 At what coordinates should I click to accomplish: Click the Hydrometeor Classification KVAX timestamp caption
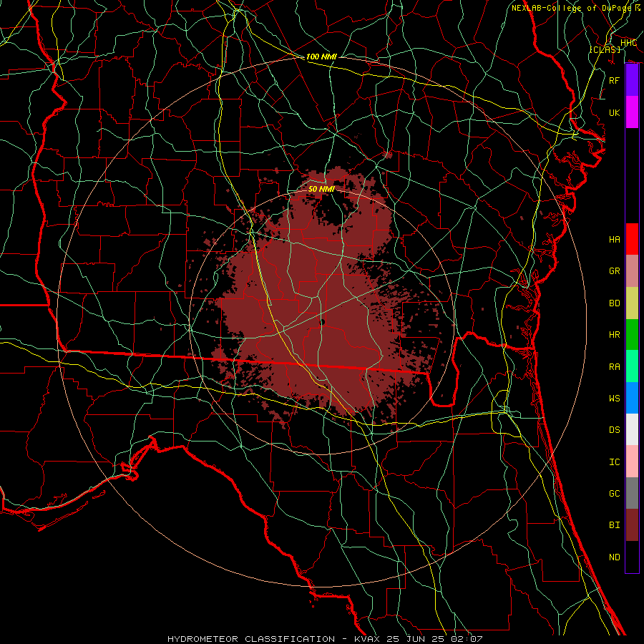click(x=325, y=639)
